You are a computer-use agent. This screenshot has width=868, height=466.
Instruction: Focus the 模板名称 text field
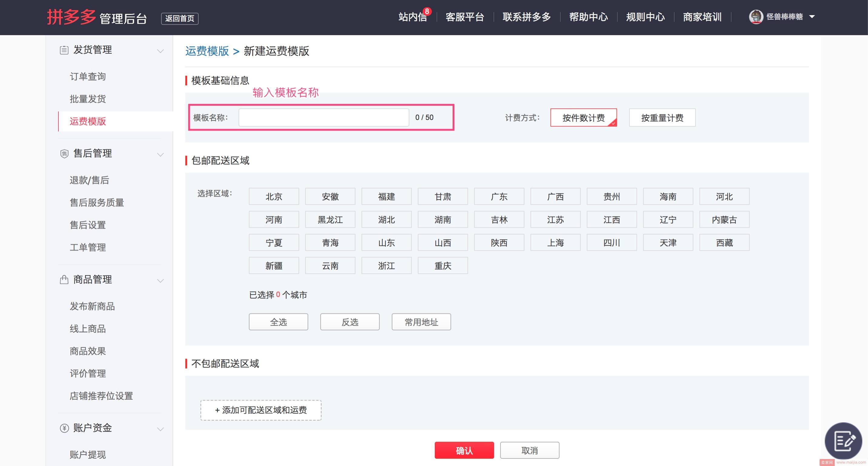[x=324, y=117]
